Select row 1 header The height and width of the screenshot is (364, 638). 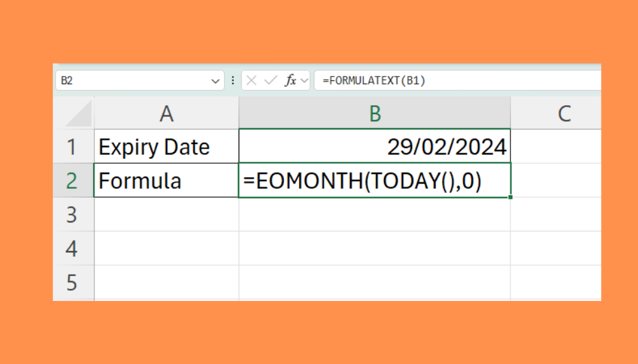[72, 147]
